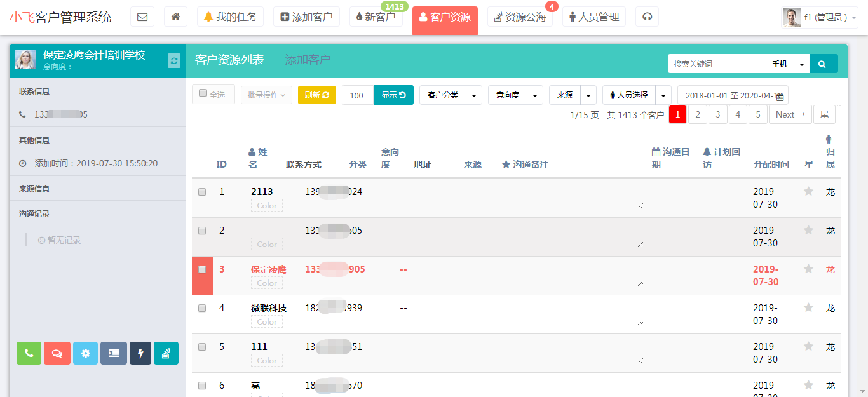This screenshot has height=397, width=868.
Task: Switch to the 添加客户 tab
Action: click(x=308, y=60)
